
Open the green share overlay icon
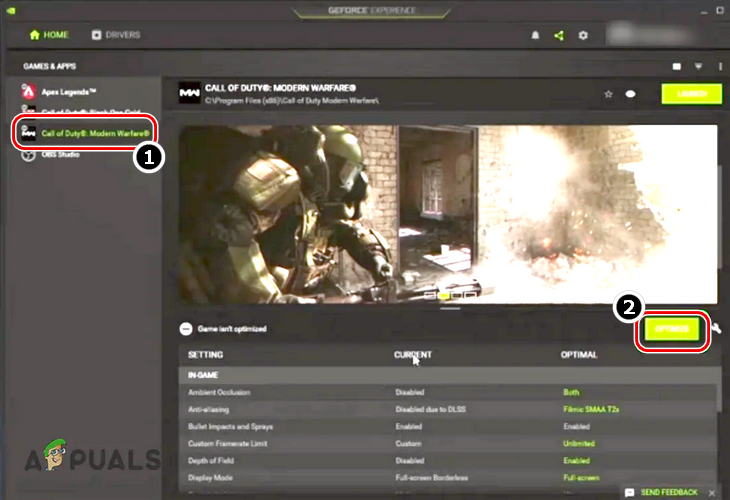[559, 35]
